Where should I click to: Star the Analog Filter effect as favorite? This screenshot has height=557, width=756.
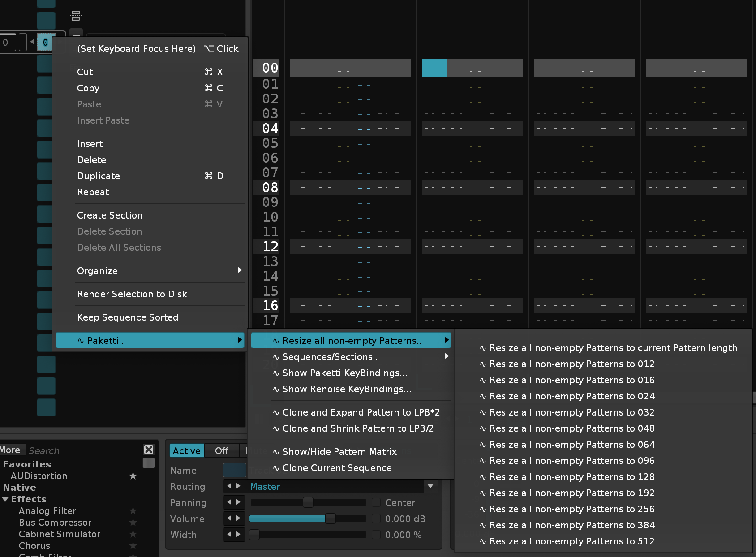coord(133,510)
